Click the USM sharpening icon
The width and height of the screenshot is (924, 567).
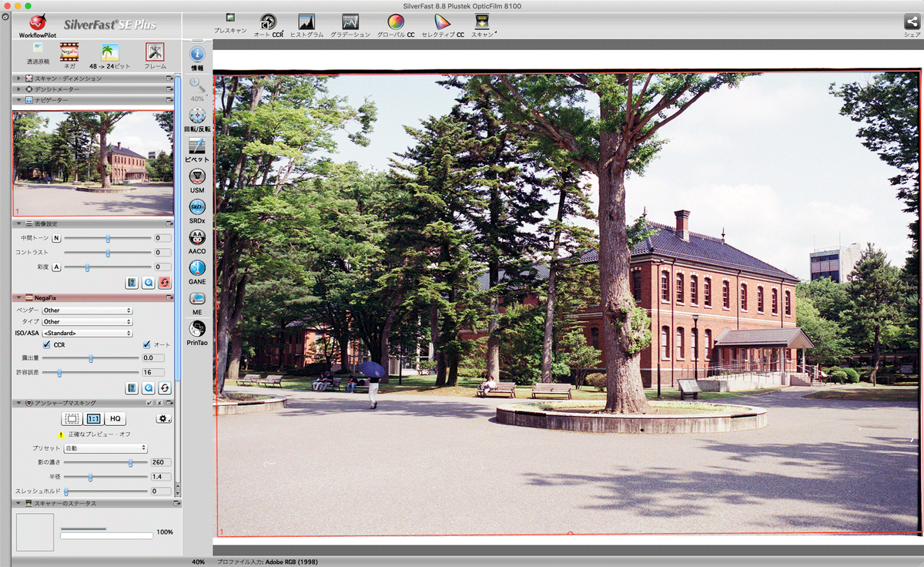click(x=197, y=177)
